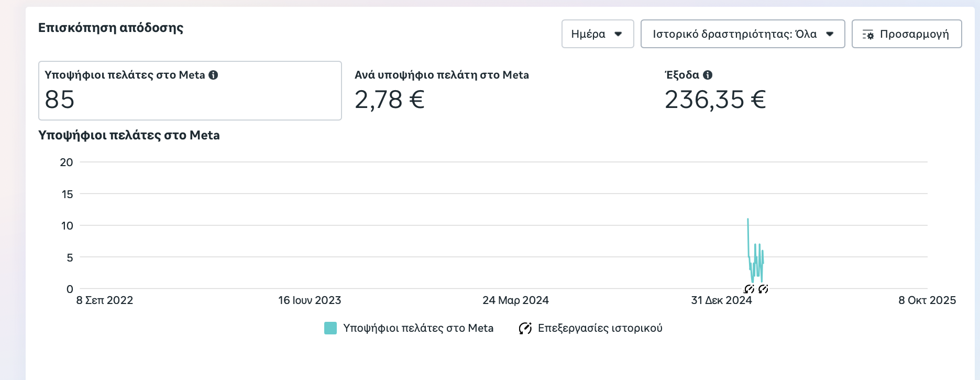Click the info icon next to Έξοδα

[708, 75]
